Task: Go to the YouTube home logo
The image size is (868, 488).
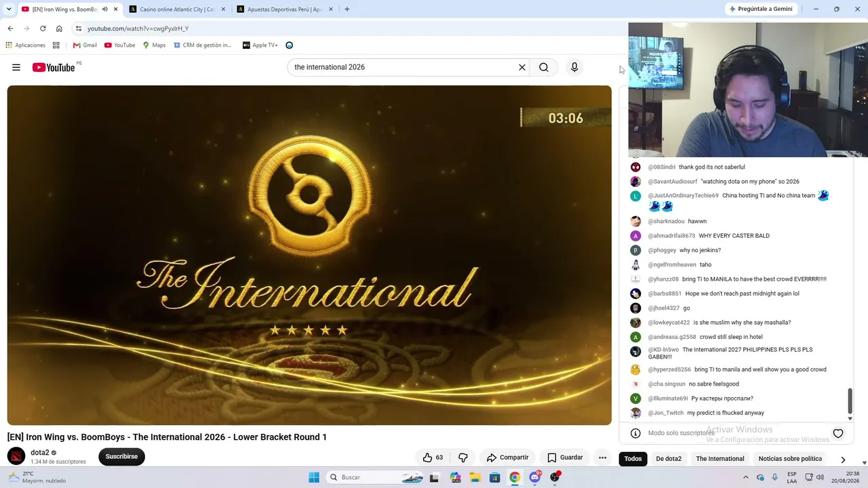Action: (x=54, y=67)
